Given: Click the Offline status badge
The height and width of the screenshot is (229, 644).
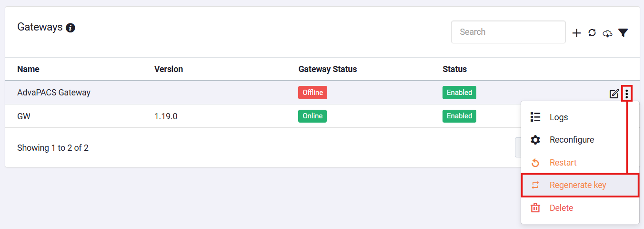Looking at the screenshot, I should click(x=312, y=93).
